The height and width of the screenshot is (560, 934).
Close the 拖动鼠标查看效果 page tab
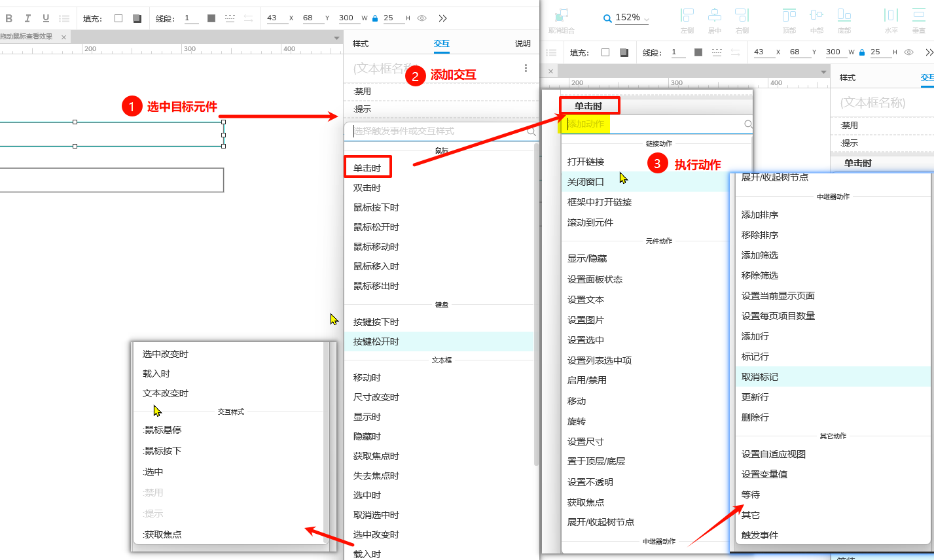(x=63, y=37)
